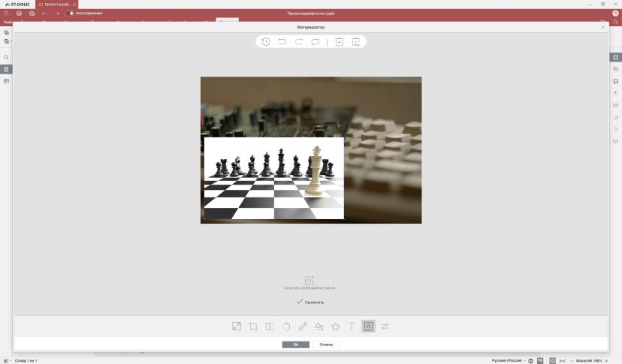Select the Crop tool
The height and width of the screenshot is (364, 622).
pos(253,326)
